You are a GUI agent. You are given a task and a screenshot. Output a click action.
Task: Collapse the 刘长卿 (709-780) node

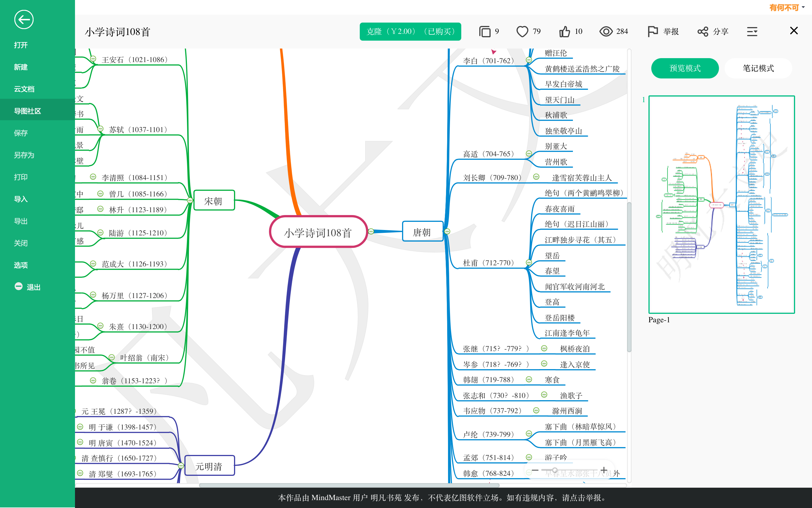pos(536,177)
